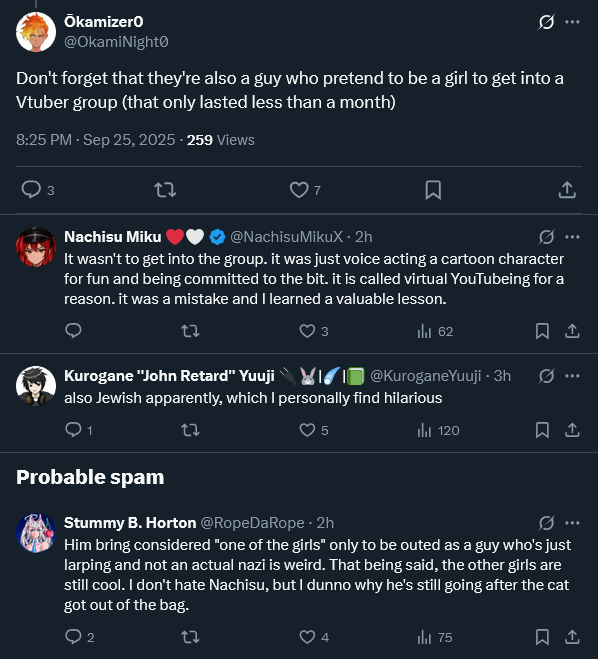
Task: Open more options menu for ŌkamizerO's tweet
Action: click(x=572, y=22)
